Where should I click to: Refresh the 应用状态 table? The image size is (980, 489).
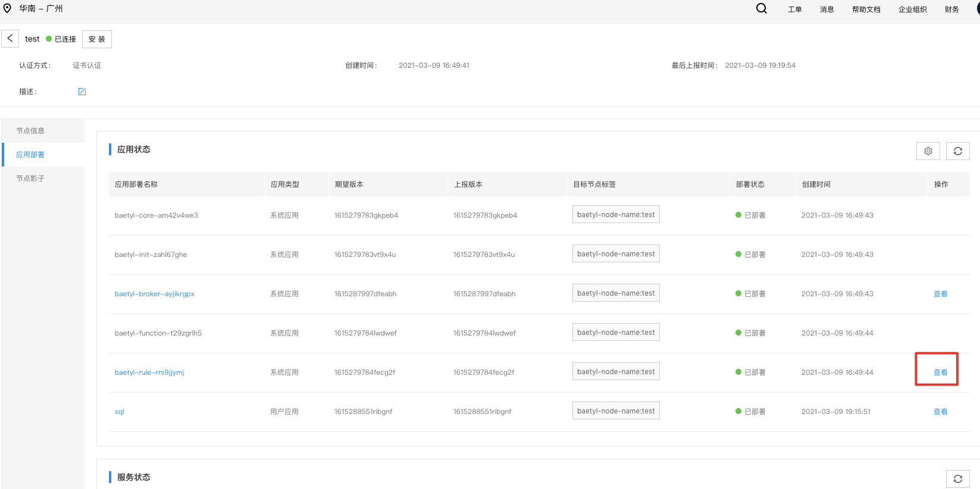(958, 151)
